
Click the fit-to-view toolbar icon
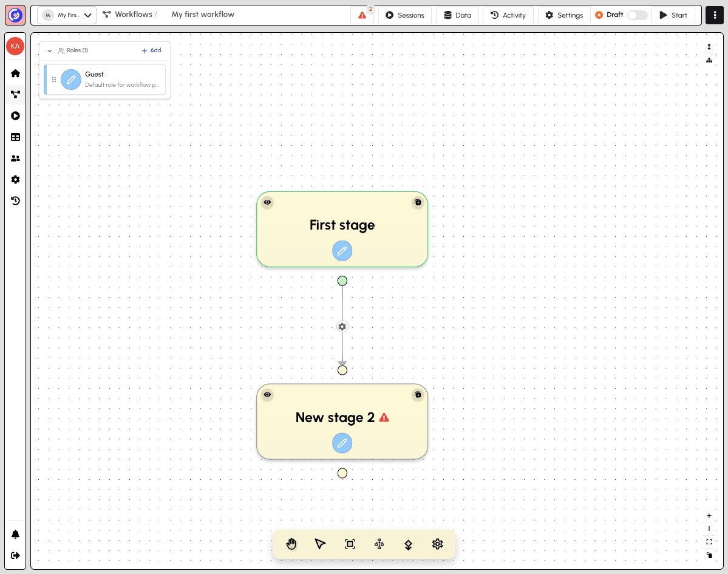(350, 544)
